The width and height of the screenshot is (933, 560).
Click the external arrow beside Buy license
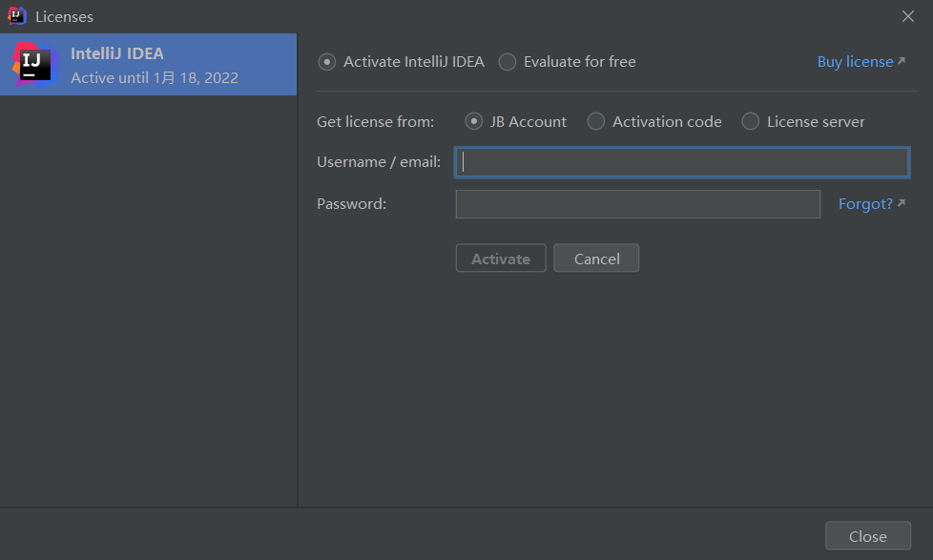point(902,61)
